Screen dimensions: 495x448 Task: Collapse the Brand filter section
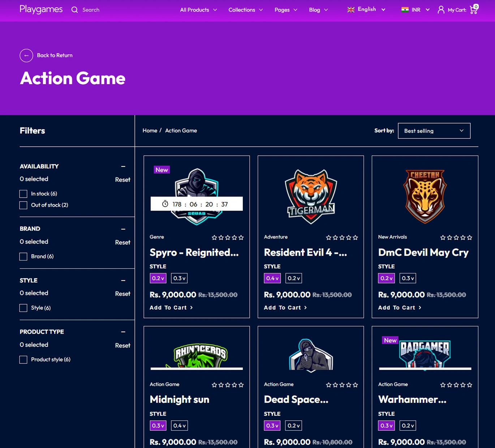pyautogui.click(x=123, y=229)
